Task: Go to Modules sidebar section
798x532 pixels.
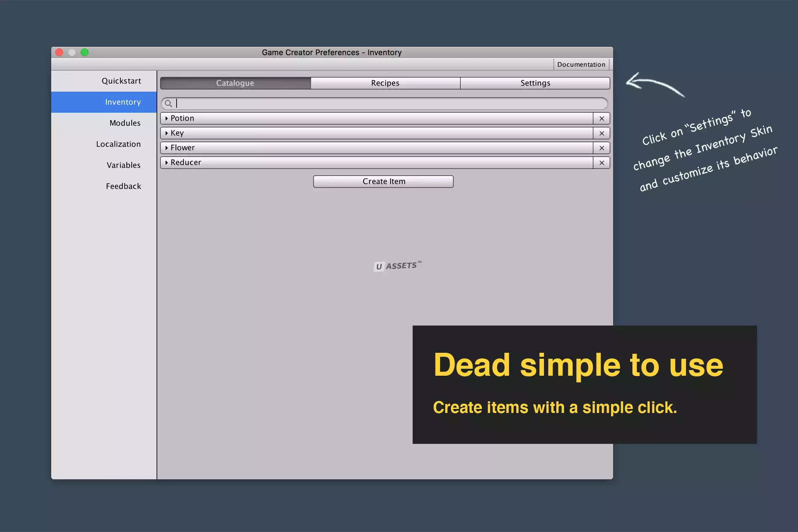Action: [x=124, y=123]
